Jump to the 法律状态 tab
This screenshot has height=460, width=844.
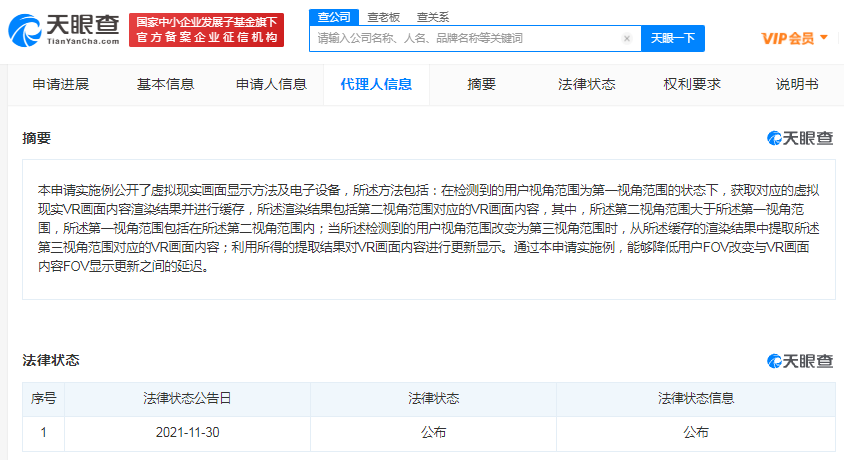point(586,84)
